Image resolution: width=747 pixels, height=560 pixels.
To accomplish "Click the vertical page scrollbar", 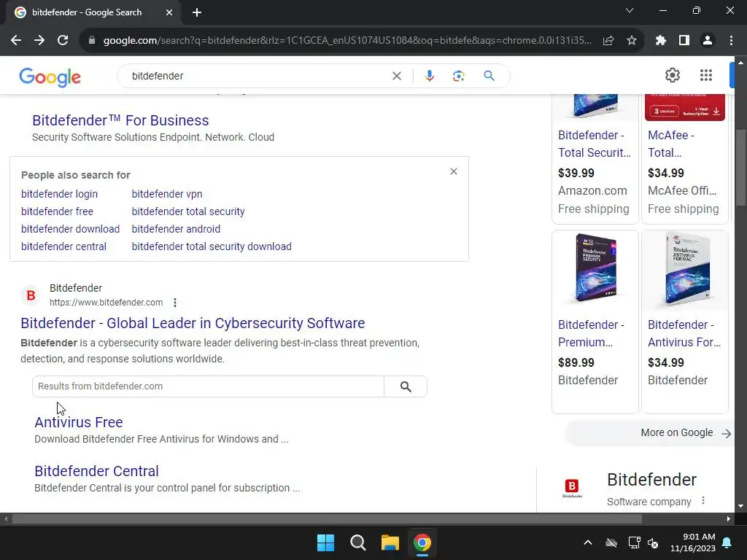I will point(740,168).
